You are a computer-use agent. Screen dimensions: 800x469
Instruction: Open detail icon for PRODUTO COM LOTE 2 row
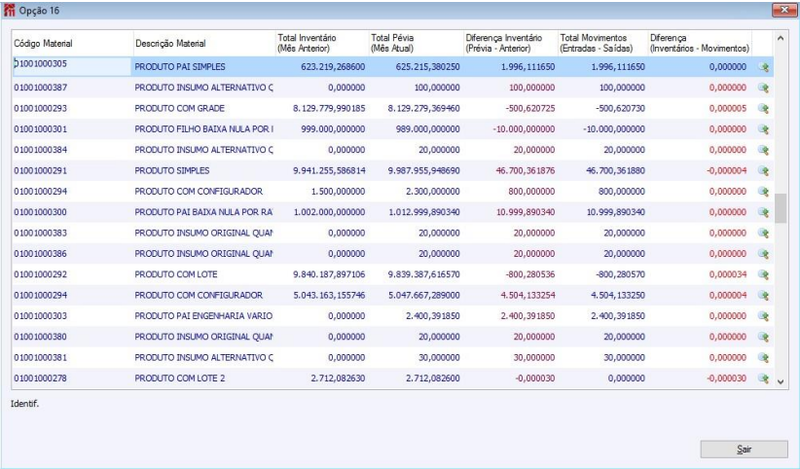point(763,379)
